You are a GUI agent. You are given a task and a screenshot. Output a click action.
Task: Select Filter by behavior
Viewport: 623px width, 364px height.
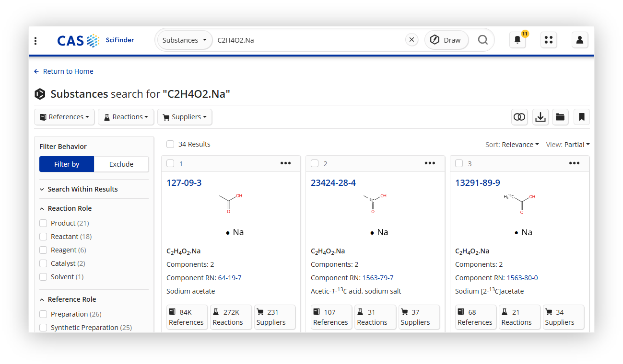coord(67,164)
